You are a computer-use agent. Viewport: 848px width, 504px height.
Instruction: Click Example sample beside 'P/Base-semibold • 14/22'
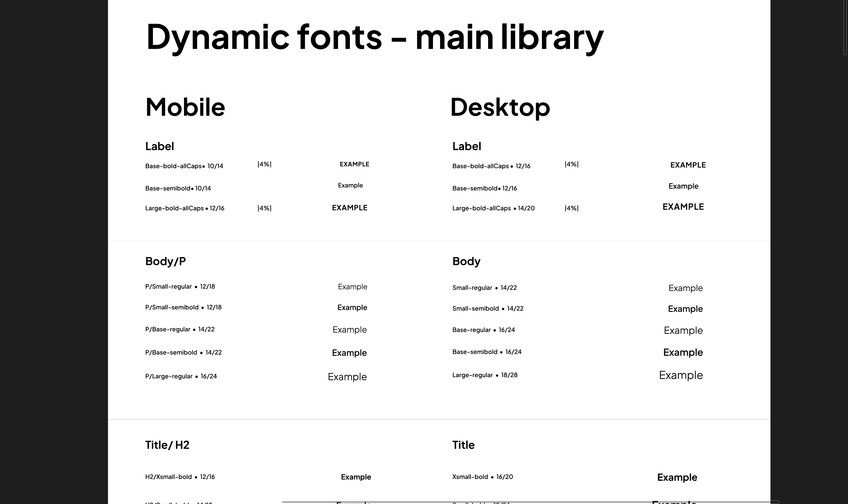[349, 353]
